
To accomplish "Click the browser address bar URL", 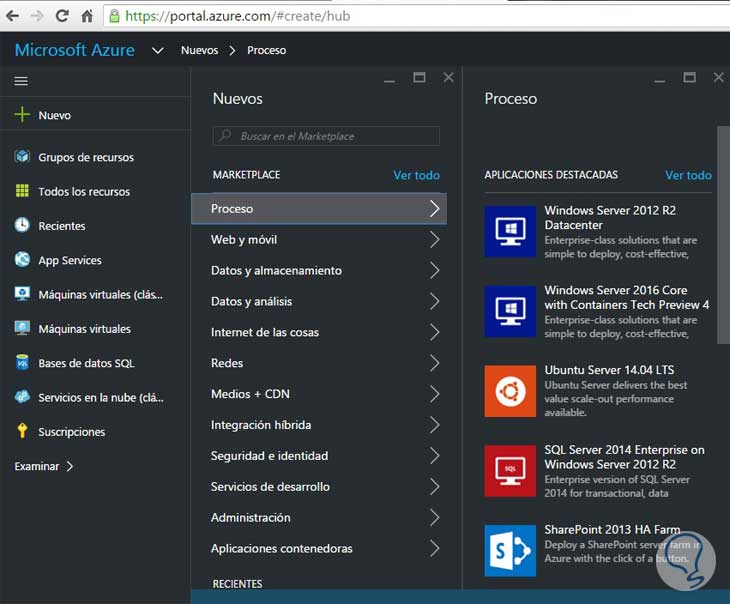I will tap(237, 16).
